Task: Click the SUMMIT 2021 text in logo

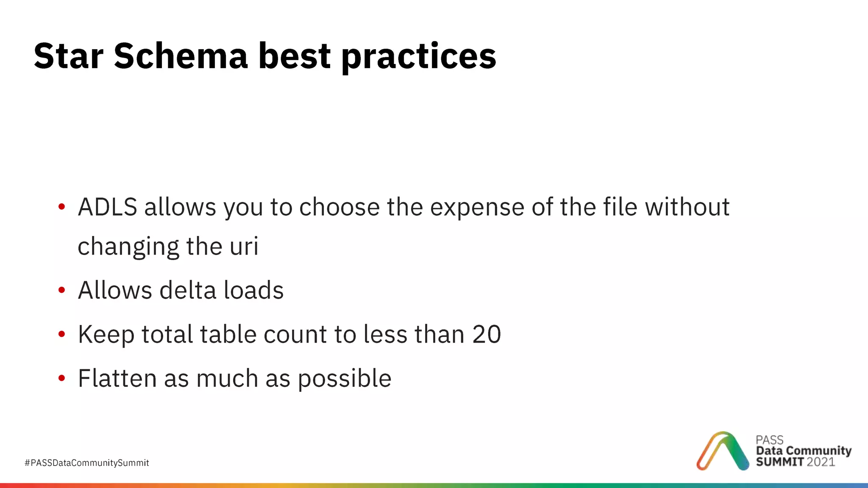Action: pyautogui.click(x=795, y=462)
